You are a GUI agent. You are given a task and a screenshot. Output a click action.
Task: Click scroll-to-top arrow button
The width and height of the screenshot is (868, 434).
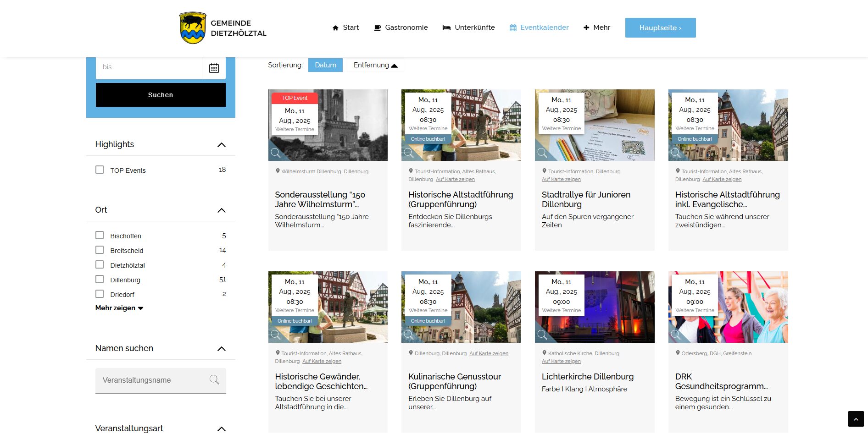856,419
